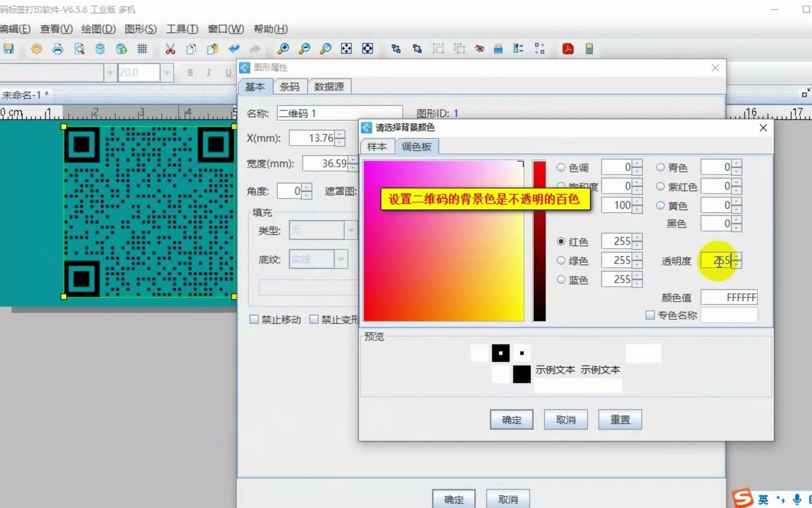
Task: Click bring-to-front layer icon
Action: [x=396, y=48]
